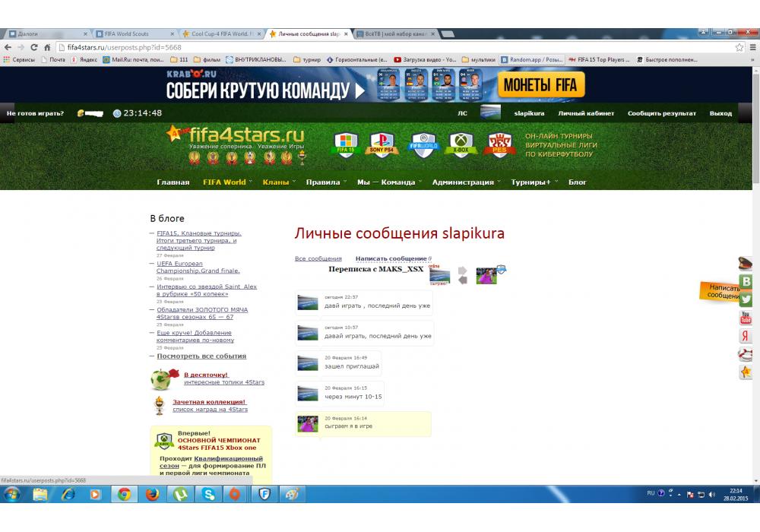
Task: Open the Twitter share sidebar icon
Action: (x=746, y=299)
